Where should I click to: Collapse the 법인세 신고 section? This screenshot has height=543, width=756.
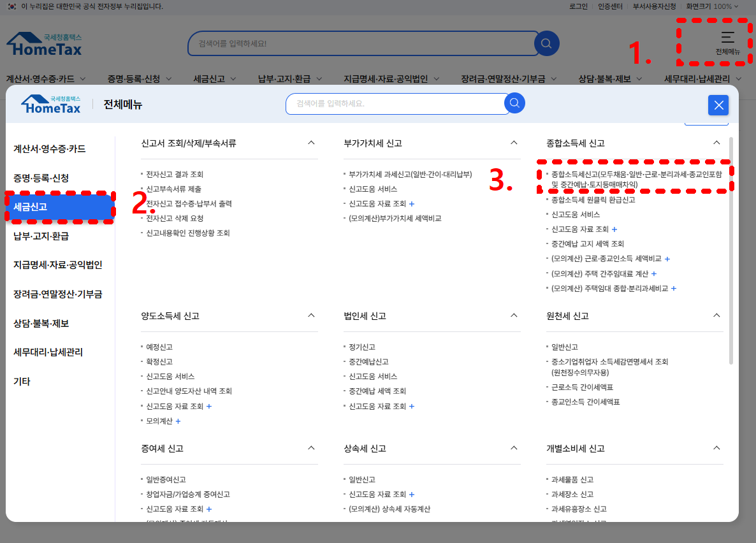(x=514, y=315)
